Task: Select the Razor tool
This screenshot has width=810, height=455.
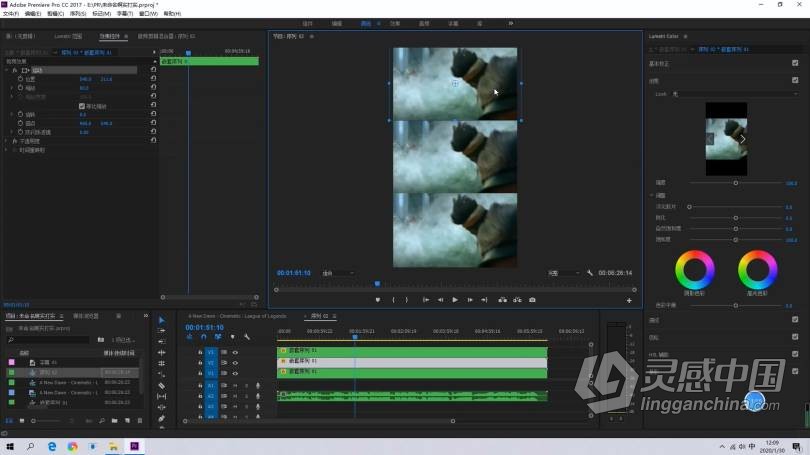Action: [x=162, y=385]
